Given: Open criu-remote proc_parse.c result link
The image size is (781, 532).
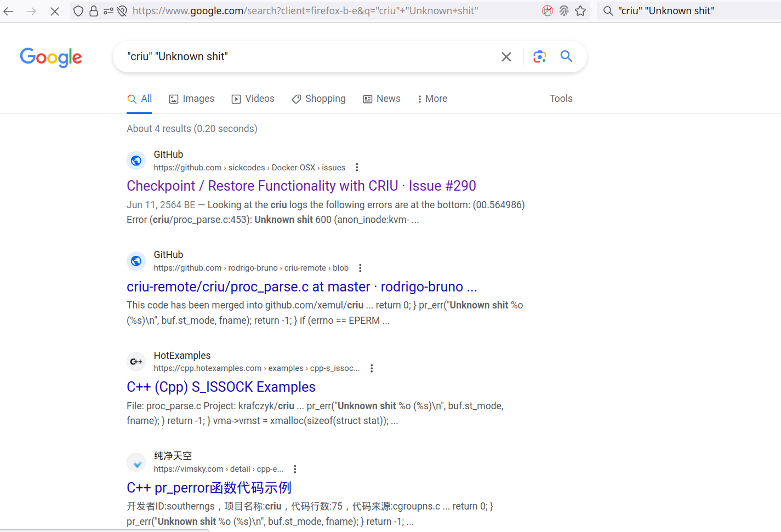Looking at the screenshot, I should click(302, 287).
